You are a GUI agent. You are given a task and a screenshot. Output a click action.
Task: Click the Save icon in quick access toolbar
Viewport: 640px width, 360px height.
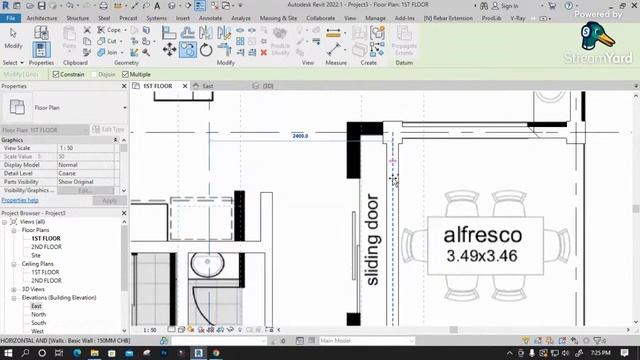coord(41,6)
